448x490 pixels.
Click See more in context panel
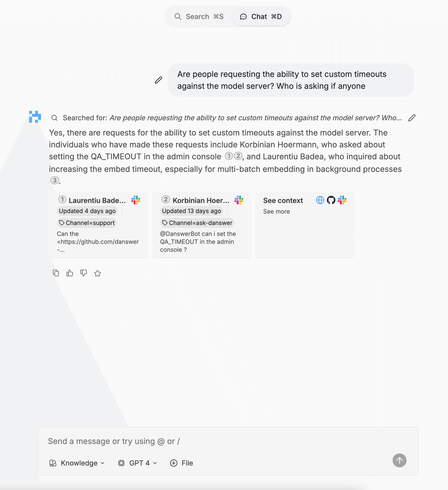[276, 211]
